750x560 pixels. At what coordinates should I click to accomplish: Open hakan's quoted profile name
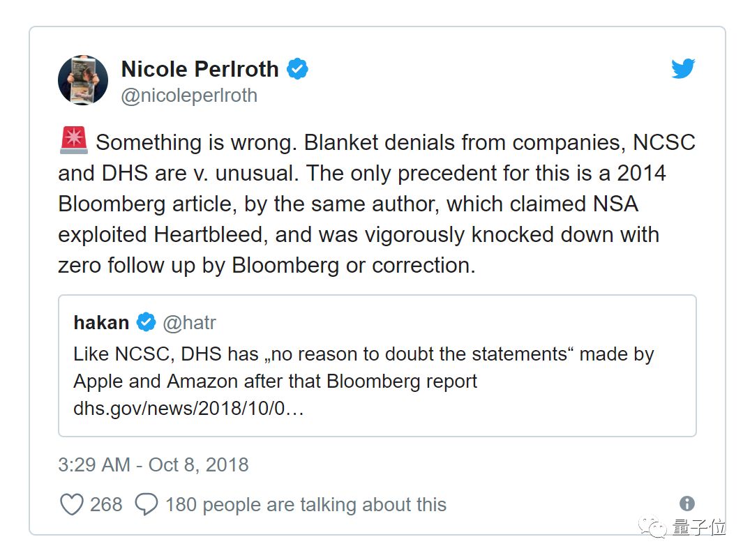[101, 323]
